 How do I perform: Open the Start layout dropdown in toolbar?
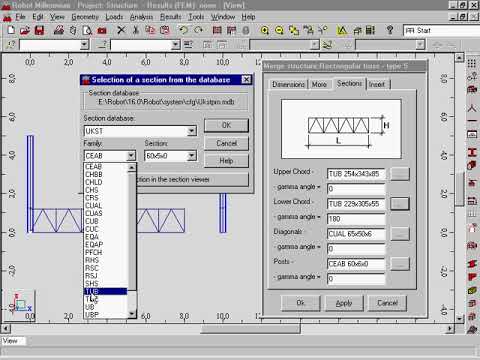(x=441, y=31)
